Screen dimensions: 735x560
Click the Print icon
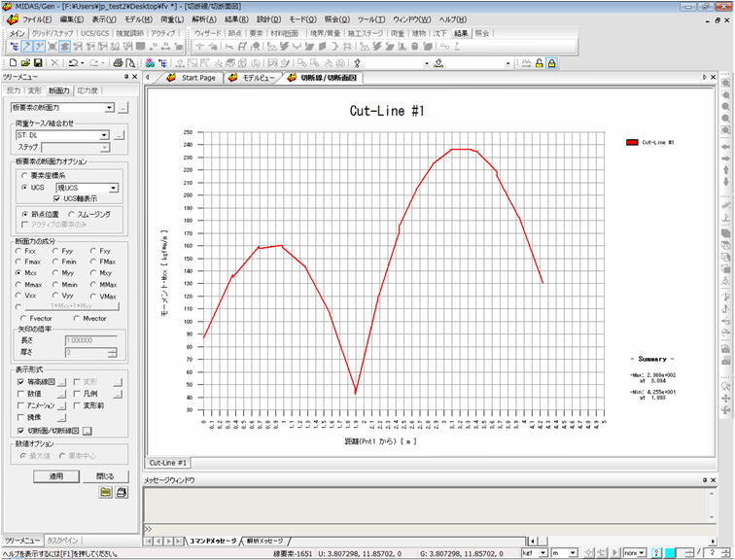click(x=119, y=63)
